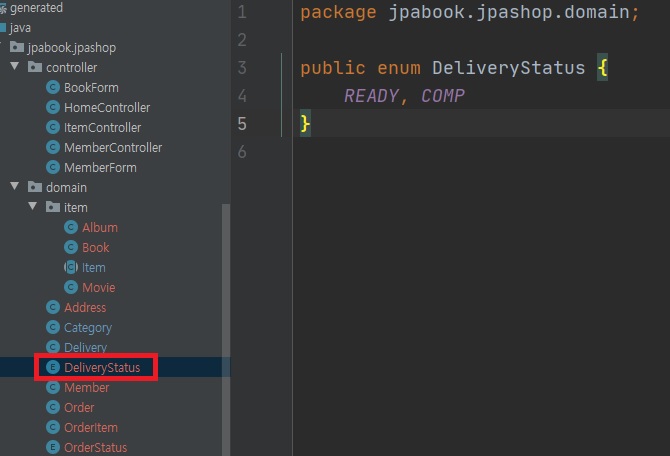Select DeliveryStatus in the project tree
The width and height of the screenshot is (670, 456).
pyautogui.click(x=102, y=368)
